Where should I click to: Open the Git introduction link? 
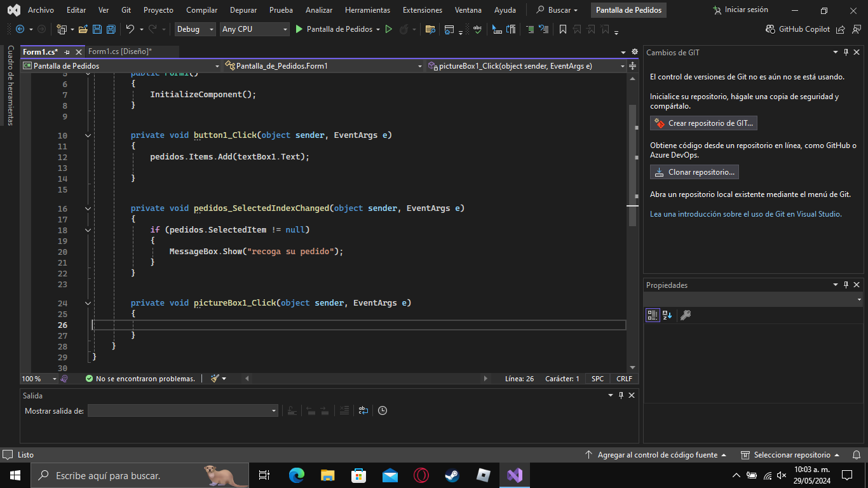click(745, 214)
